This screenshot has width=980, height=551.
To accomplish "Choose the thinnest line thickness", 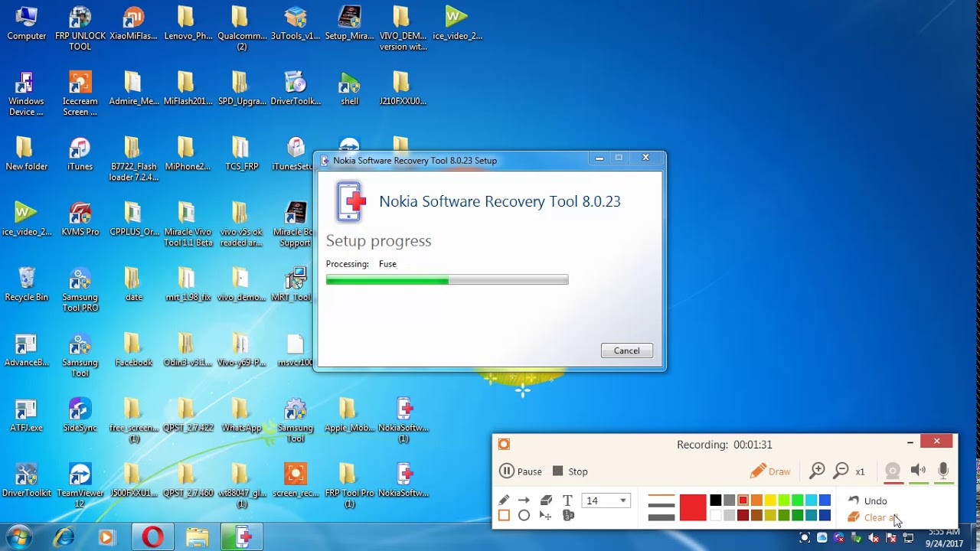I will tap(661, 496).
